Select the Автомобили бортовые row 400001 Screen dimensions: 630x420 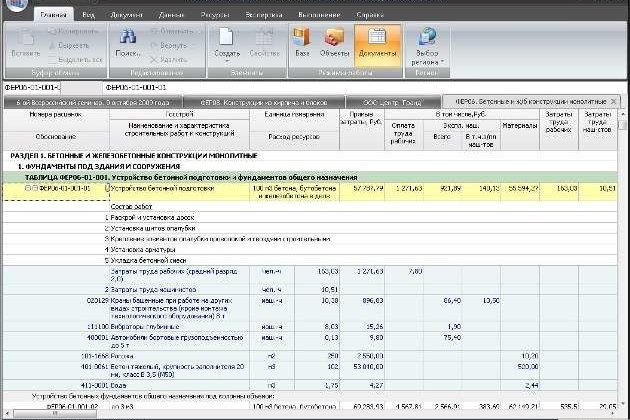pyautogui.click(x=311, y=341)
